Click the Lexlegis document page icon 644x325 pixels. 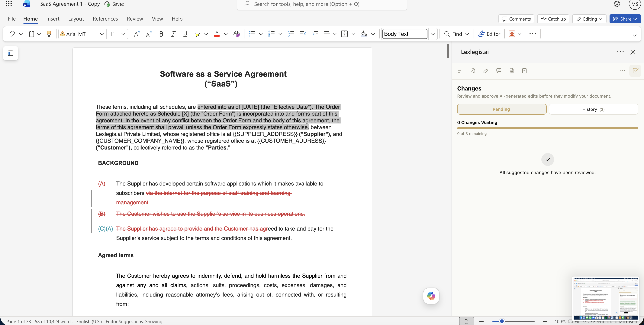point(511,71)
